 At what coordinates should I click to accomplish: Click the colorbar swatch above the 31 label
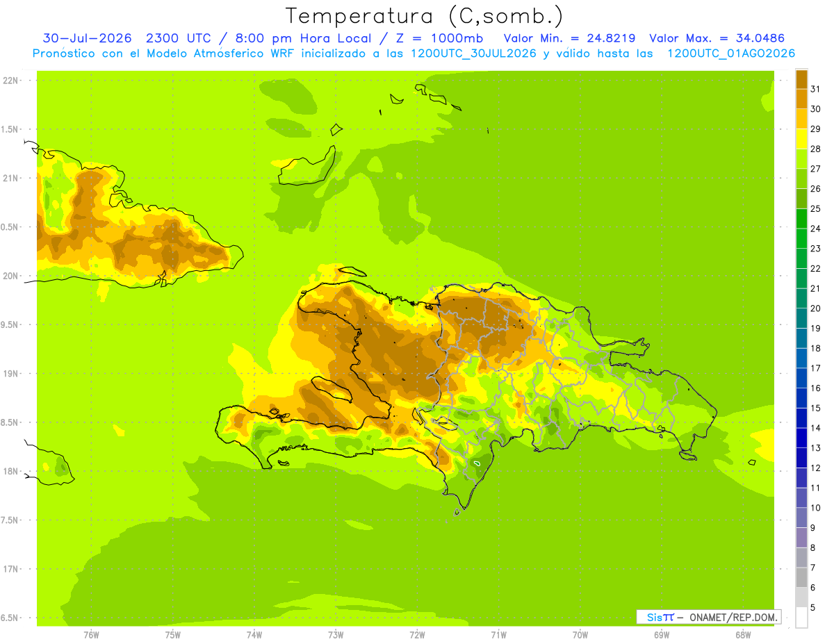(x=801, y=79)
